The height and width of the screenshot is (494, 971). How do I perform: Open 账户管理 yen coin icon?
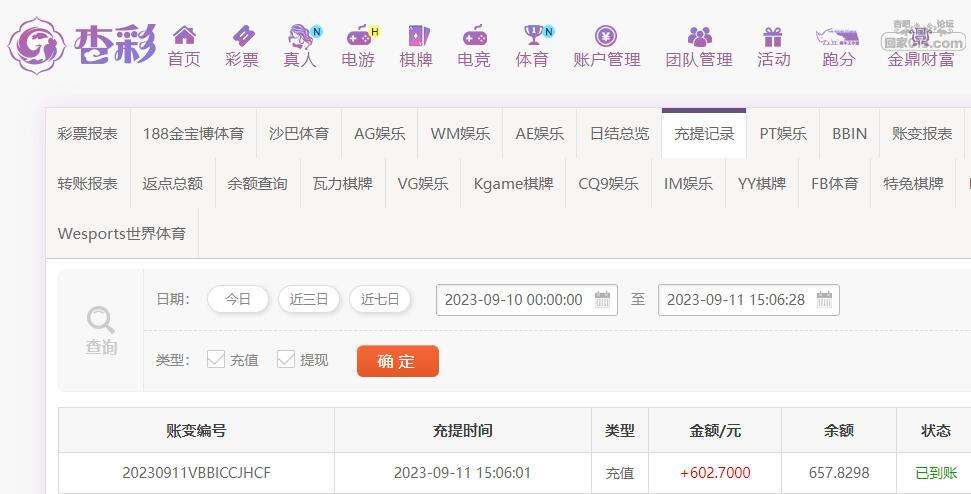tap(606, 36)
